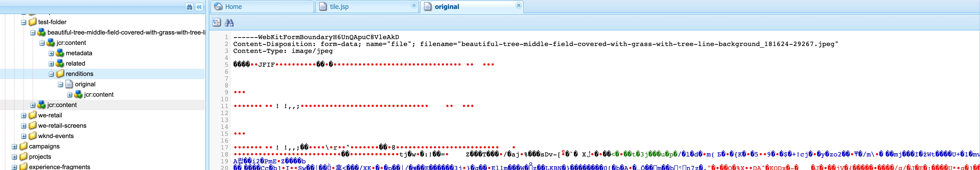Click the beautiful-tree asset node icon
The image size is (980, 170).
[42, 32]
